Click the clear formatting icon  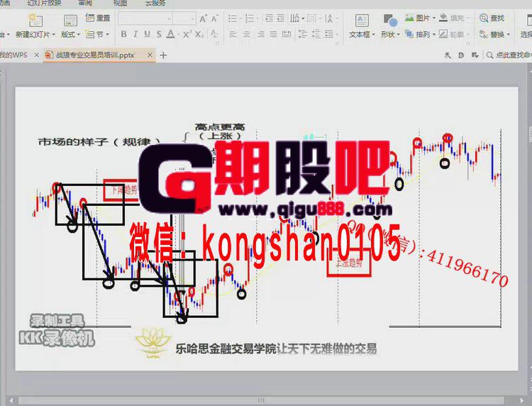tap(214, 33)
